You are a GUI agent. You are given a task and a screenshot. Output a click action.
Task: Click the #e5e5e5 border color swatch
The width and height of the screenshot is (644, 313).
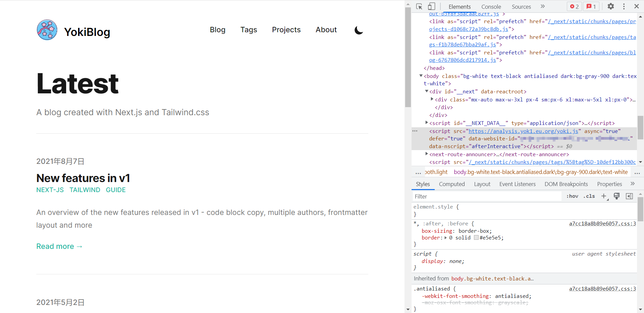(x=476, y=237)
